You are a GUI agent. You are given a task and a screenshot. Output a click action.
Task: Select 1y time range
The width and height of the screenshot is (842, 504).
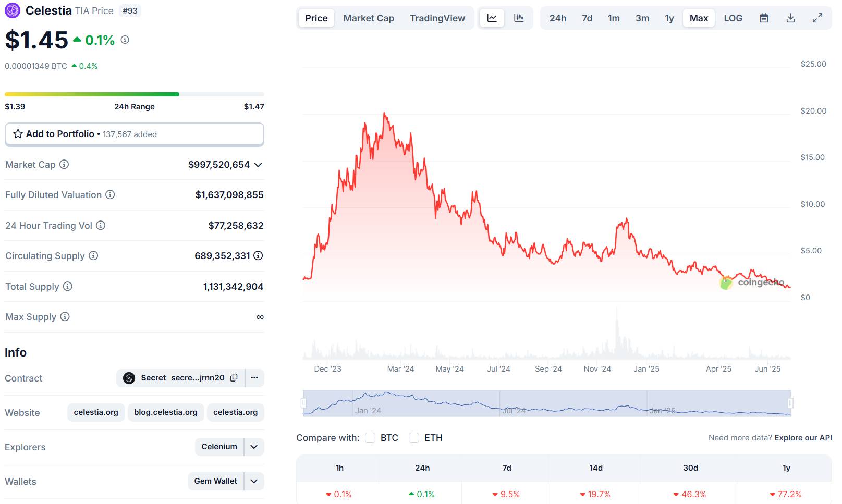669,18
